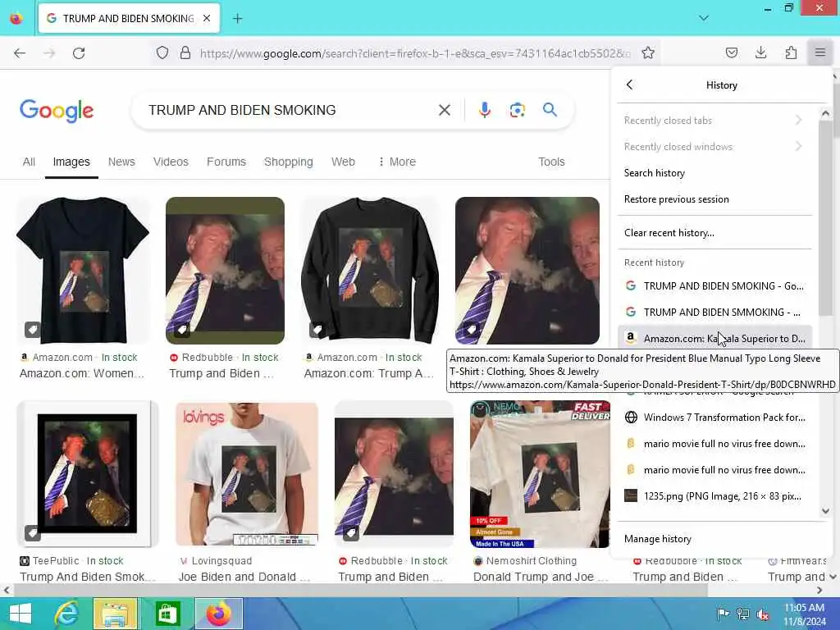Image resolution: width=840 pixels, height=630 pixels.
Task: Open a new tab with the plus button
Action: [237, 19]
